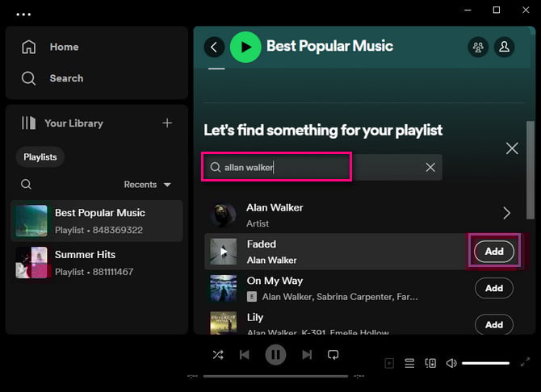Enter full screen with expand icon

click(525, 362)
